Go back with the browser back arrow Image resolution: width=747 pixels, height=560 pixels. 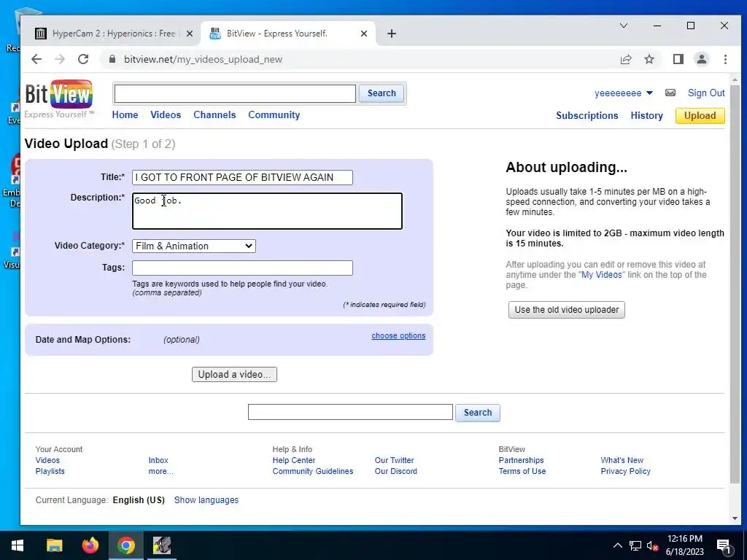tap(36, 59)
